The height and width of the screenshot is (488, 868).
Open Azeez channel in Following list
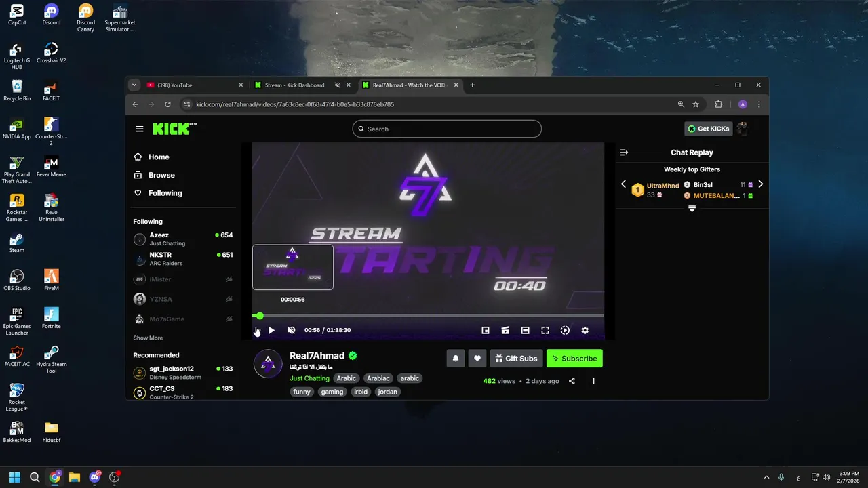[183, 239]
